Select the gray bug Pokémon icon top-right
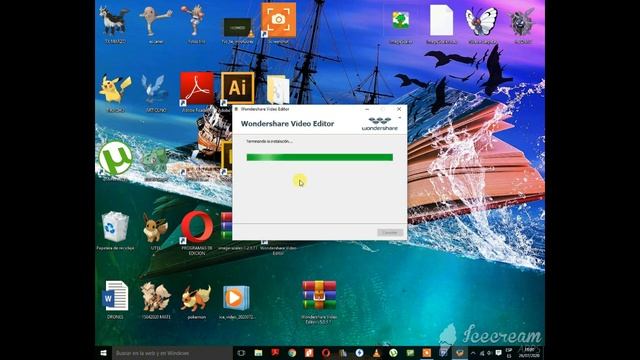This screenshot has height=360, width=640. 522,22
